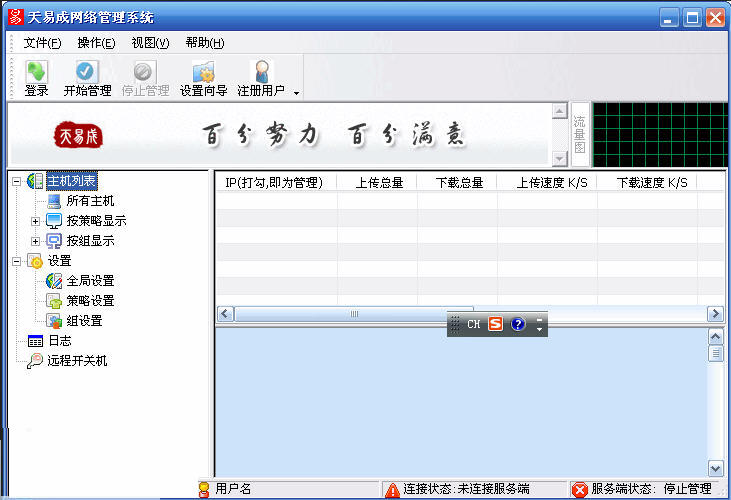Select 远程开关机 label in tree
The image size is (731, 500).
77,361
